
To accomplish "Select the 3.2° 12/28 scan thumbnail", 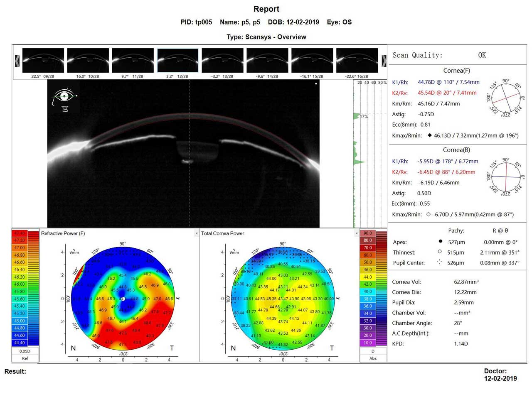I will 177,61.
